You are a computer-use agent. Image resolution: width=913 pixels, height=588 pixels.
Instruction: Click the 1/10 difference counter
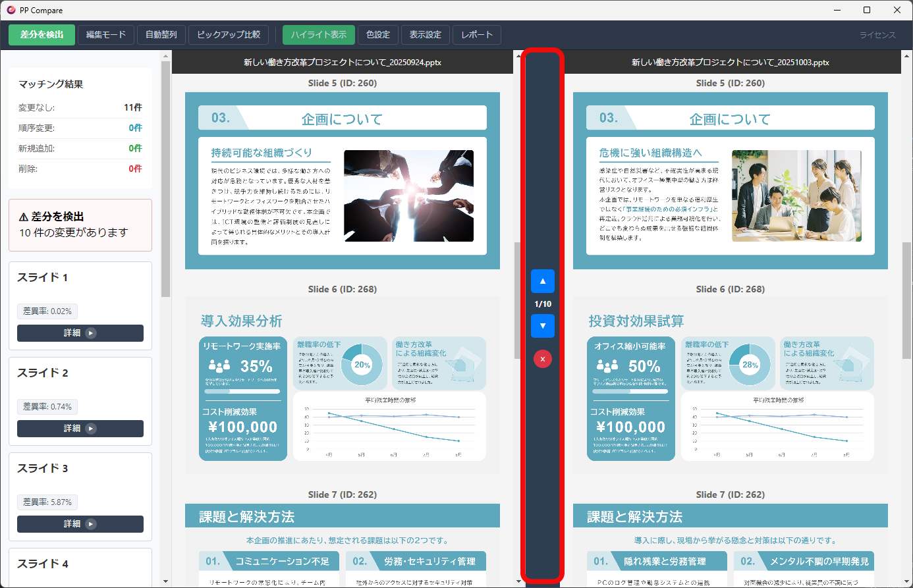(x=543, y=304)
